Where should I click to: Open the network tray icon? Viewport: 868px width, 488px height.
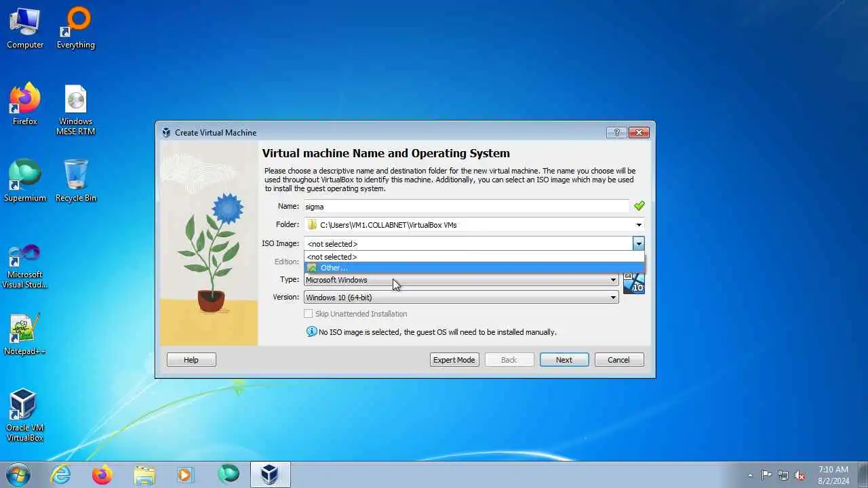coord(783,475)
